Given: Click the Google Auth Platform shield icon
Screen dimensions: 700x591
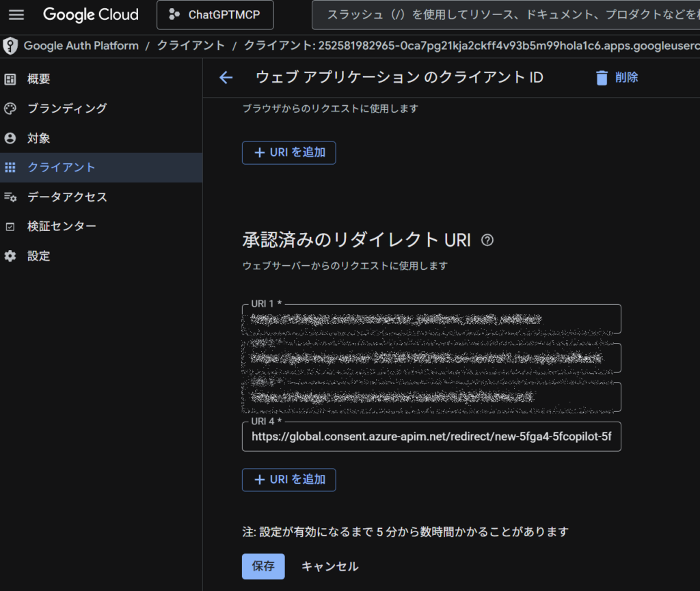Looking at the screenshot, I should point(10,46).
